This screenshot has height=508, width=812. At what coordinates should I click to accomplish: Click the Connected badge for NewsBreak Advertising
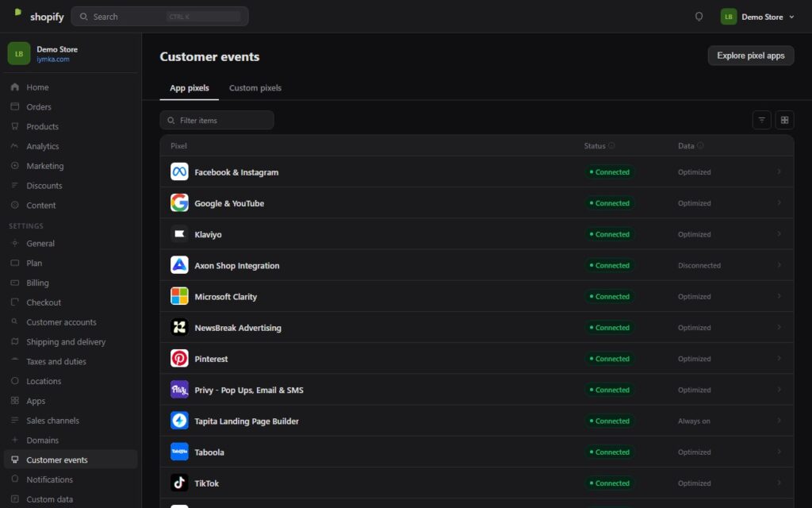click(x=610, y=328)
